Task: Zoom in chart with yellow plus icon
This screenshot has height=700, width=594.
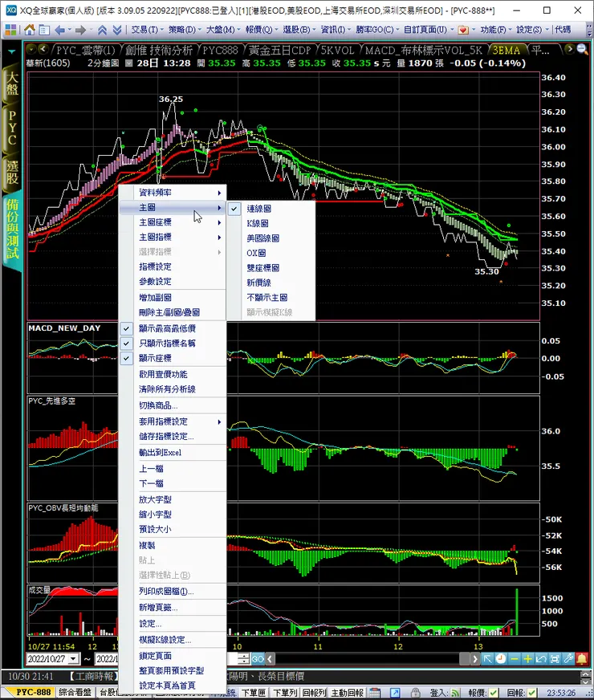Action: coord(527,658)
